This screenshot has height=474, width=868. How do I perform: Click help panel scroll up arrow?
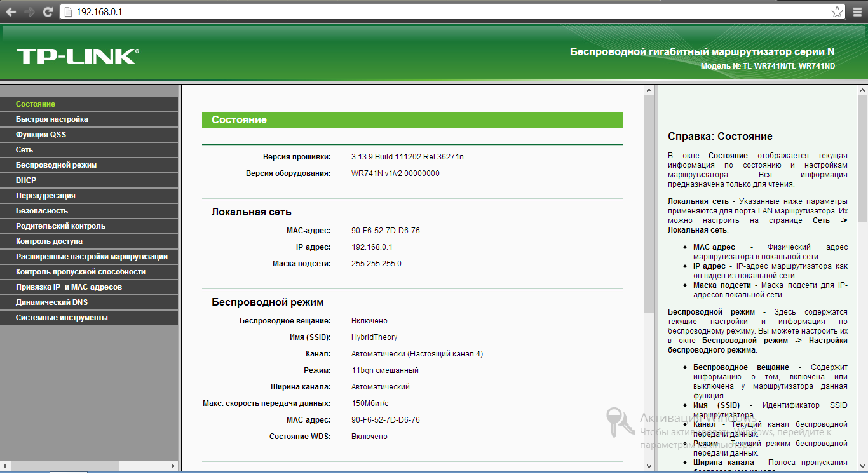click(862, 90)
